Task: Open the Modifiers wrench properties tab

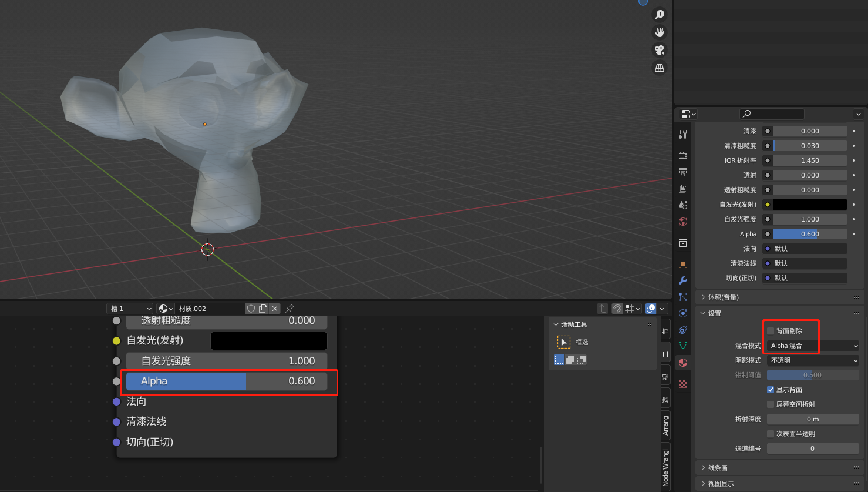Action: [x=683, y=280]
